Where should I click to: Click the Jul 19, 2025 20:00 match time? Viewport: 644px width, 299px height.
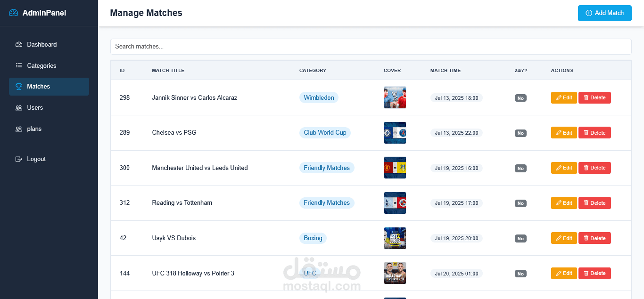coord(456,238)
